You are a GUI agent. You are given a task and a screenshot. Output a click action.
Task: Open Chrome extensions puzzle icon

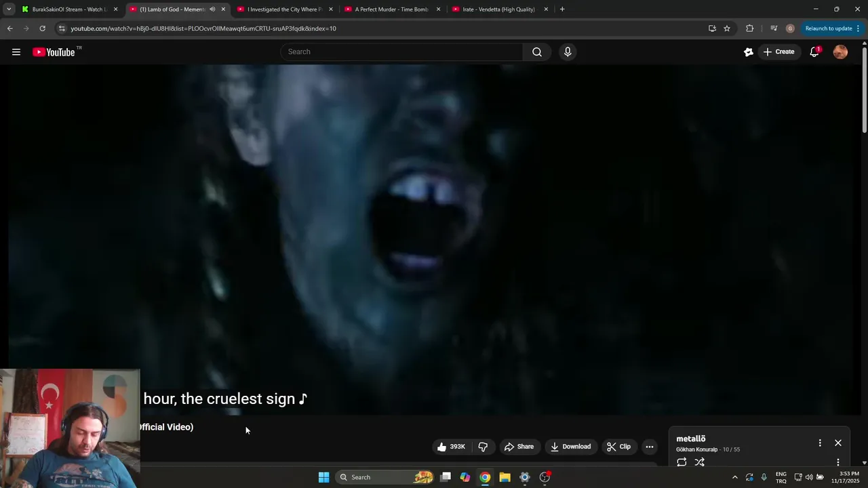tap(749, 28)
